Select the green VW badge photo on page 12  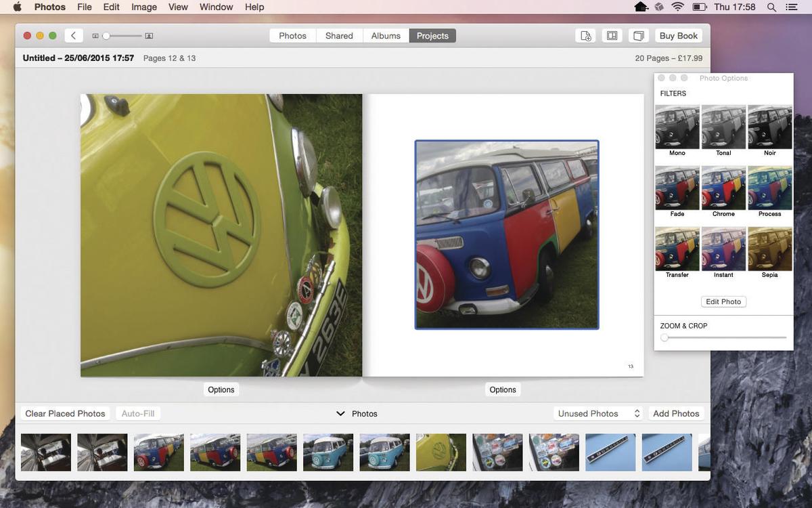(x=221, y=235)
